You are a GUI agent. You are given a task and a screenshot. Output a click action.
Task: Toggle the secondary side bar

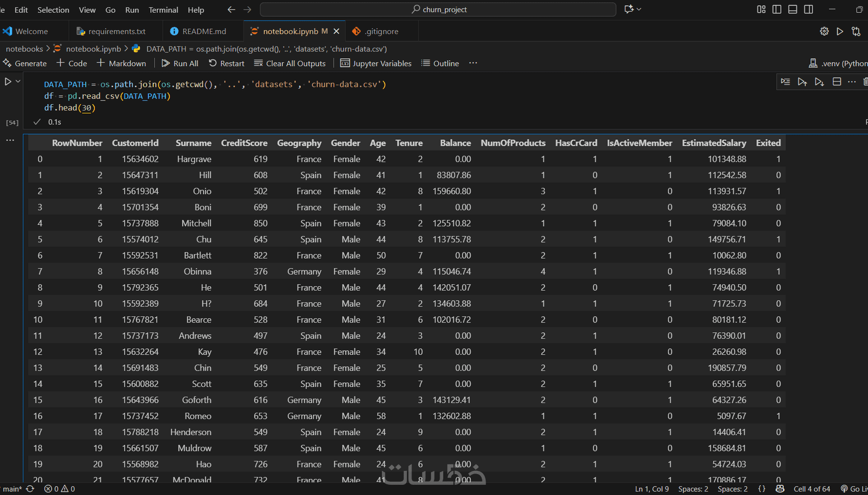(x=808, y=9)
